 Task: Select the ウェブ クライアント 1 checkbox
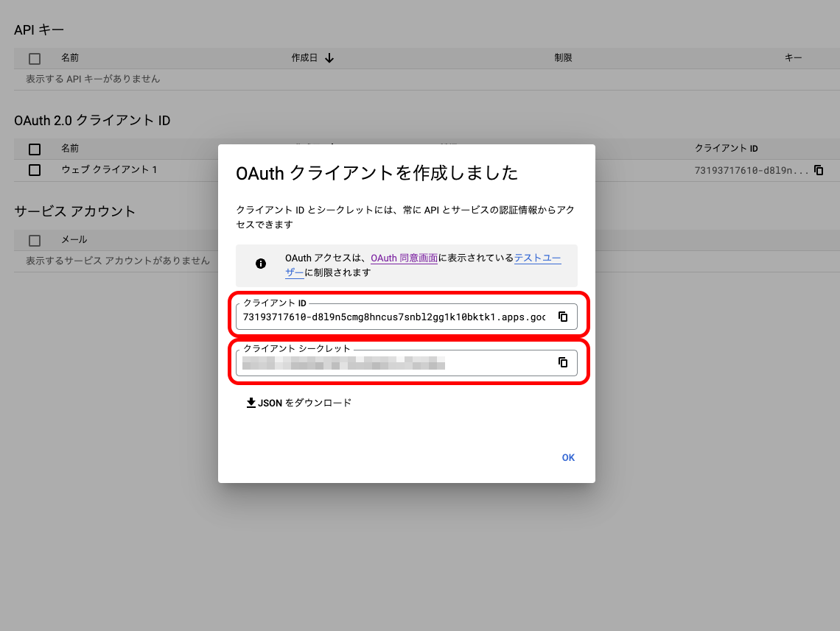click(x=35, y=170)
